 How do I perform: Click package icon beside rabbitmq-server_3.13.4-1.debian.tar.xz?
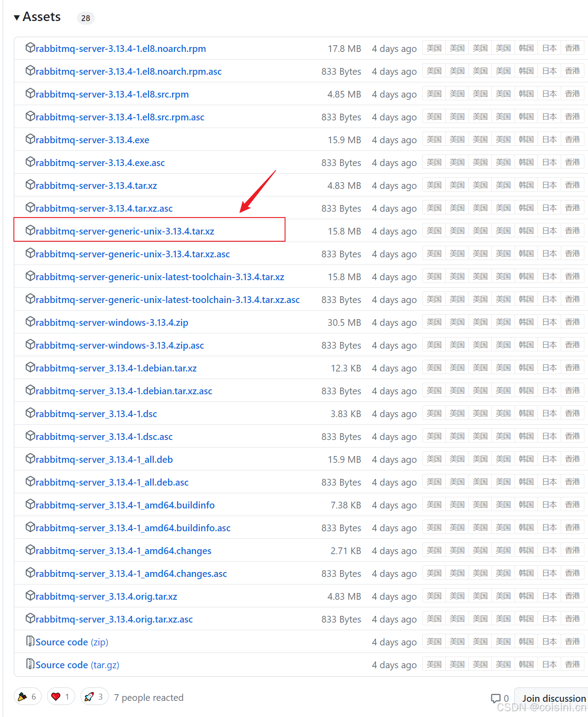coord(30,367)
